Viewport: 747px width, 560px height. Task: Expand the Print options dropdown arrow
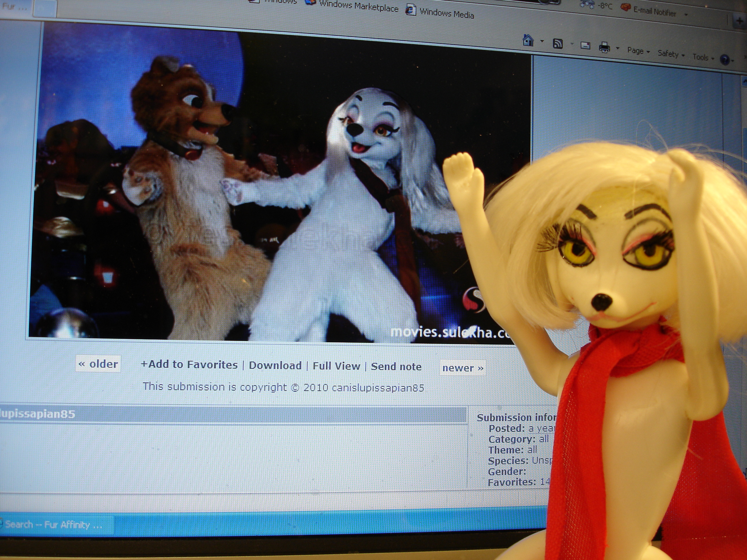[617, 48]
